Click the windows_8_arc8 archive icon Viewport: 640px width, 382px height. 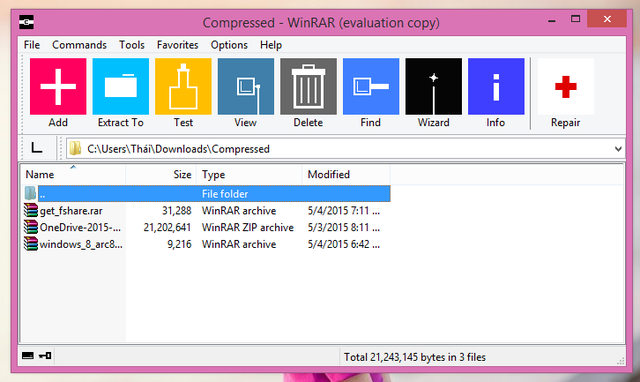coord(31,244)
